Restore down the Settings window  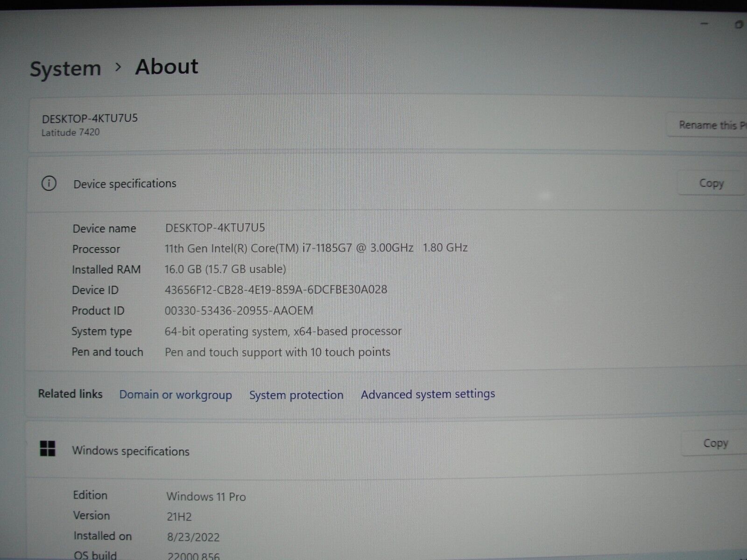click(739, 24)
